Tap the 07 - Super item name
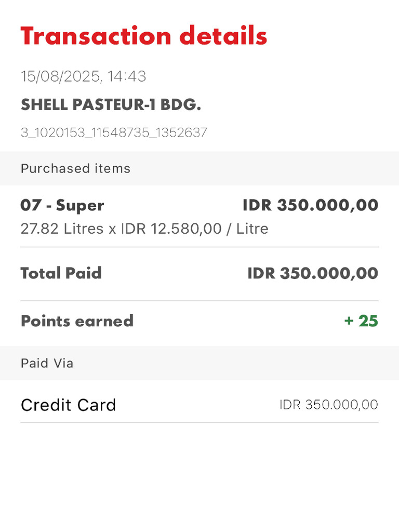 62,205
